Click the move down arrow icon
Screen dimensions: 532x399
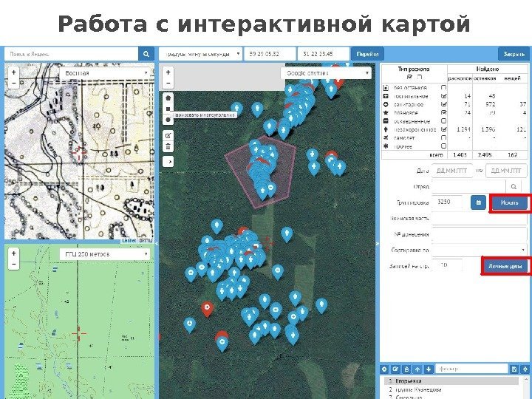(x=429, y=369)
